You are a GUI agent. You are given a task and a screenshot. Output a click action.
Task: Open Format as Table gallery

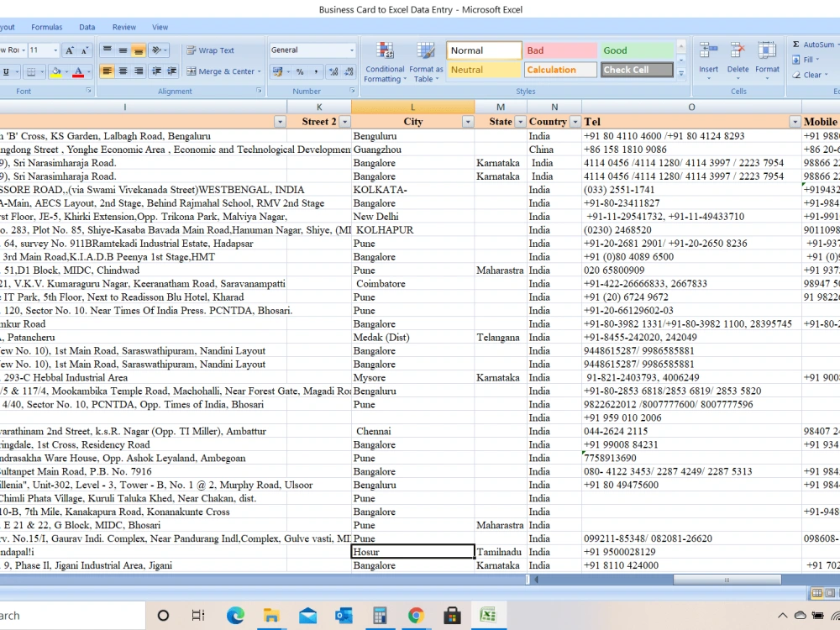(426, 62)
